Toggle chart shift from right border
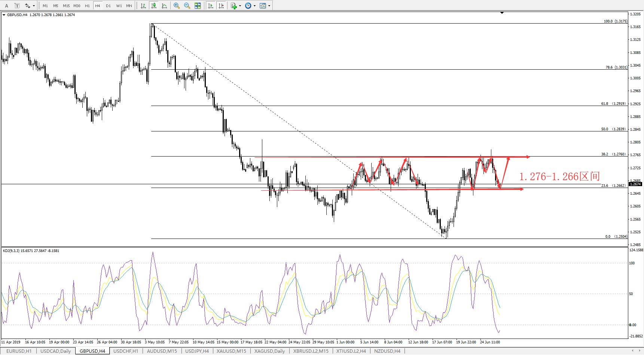The height and width of the screenshot is (355, 644). click(x=221, y=6)
